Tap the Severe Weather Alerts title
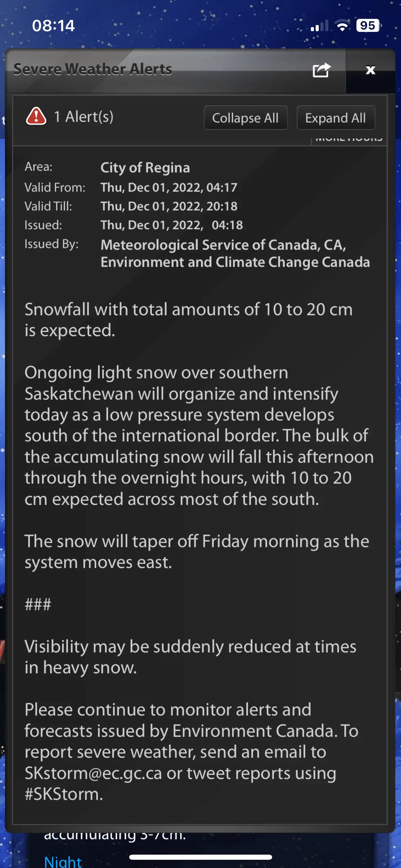401x868 pixels. tap(93, 70)
